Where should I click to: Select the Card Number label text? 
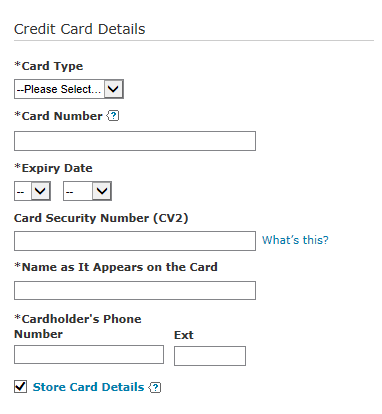pyautogui.click(x=58, y=116)
